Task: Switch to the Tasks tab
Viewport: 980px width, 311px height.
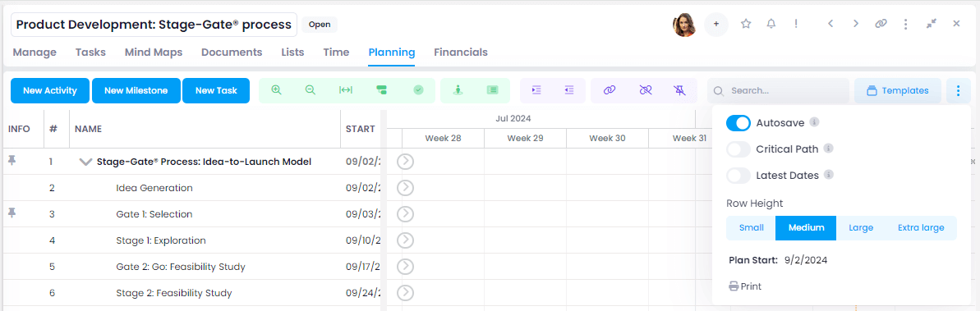Action: click(x=90, y=53)
